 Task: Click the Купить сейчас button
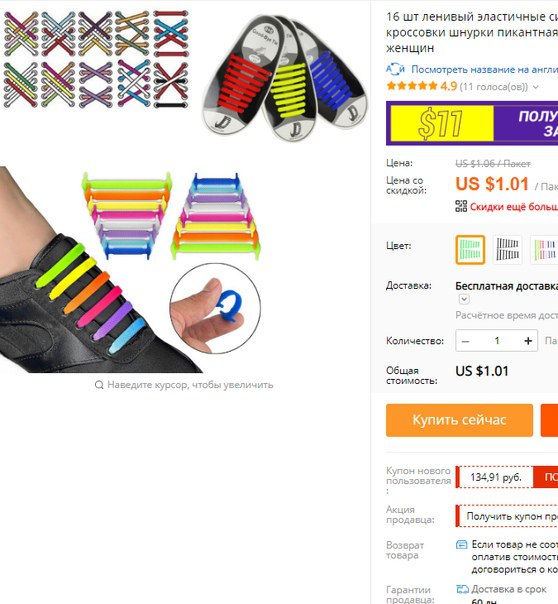click(x=459, y=420)
